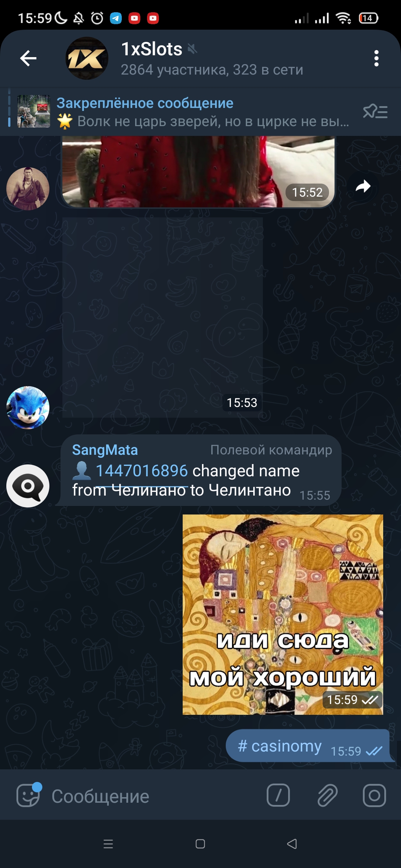This screenshot has height=868, width=401.
Task: Tap the Android home navigation button
Action: 200,844
